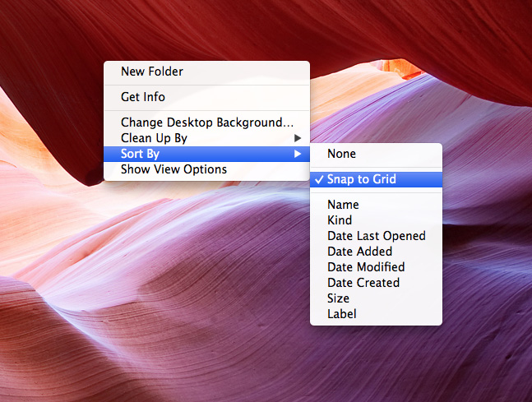Sort by Date Added
532x402 pixels.
pyautogui.click(x=376, y=252)
